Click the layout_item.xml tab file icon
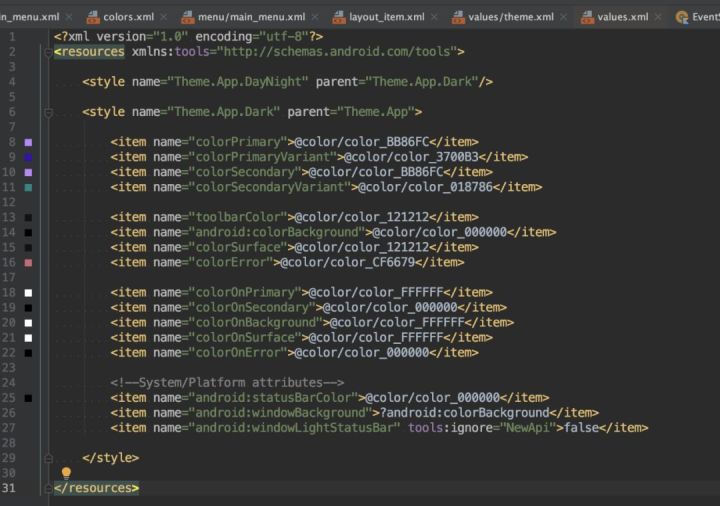The image size is (720, 506). pos(338,17)
